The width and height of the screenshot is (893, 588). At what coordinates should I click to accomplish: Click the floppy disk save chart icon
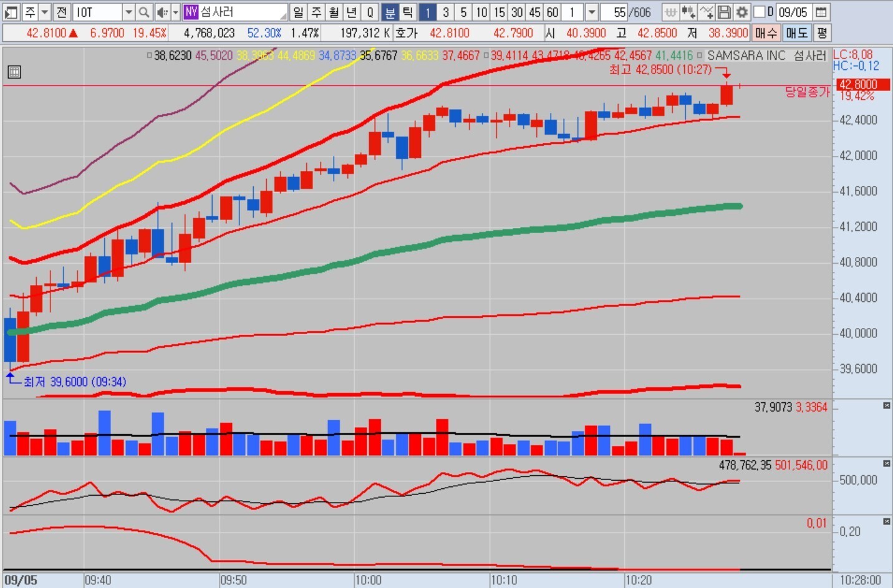click(x=724, y=12)
